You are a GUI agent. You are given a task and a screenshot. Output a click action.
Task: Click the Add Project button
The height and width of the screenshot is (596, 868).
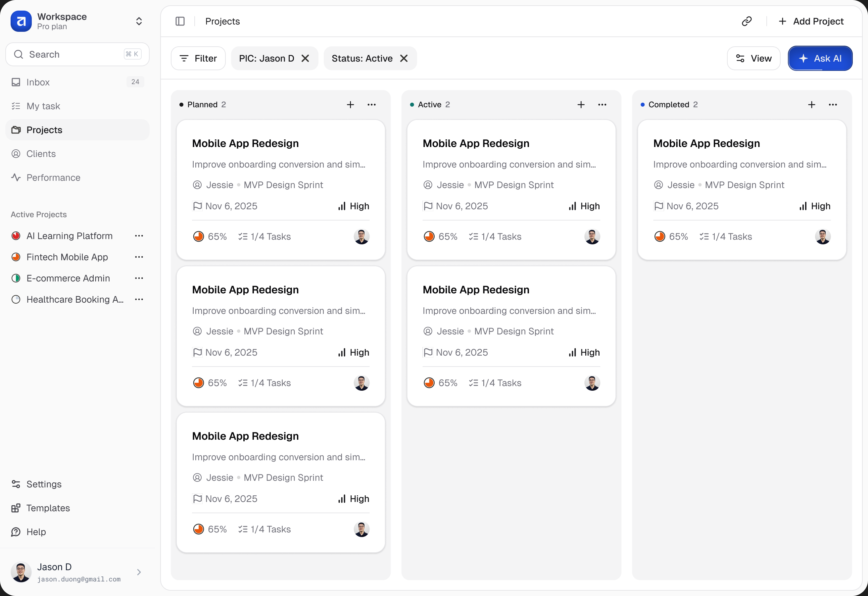pyautogui.click(x=811, y=21)
